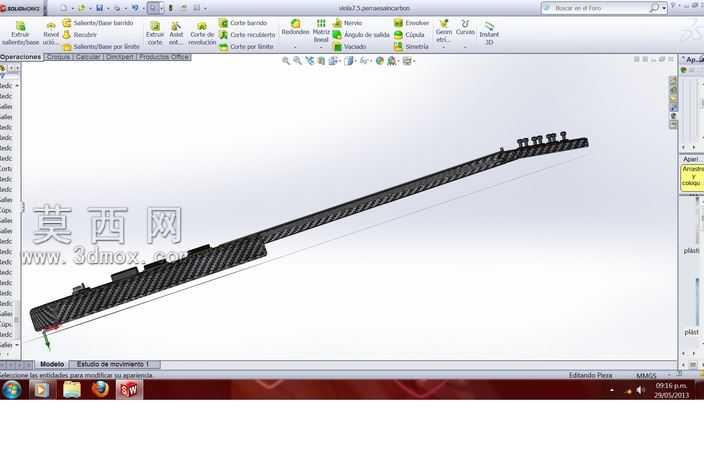The image size is (704, 469).
Task: Click the New document icon
Action: pyautogui.click(x=64, y=8)
